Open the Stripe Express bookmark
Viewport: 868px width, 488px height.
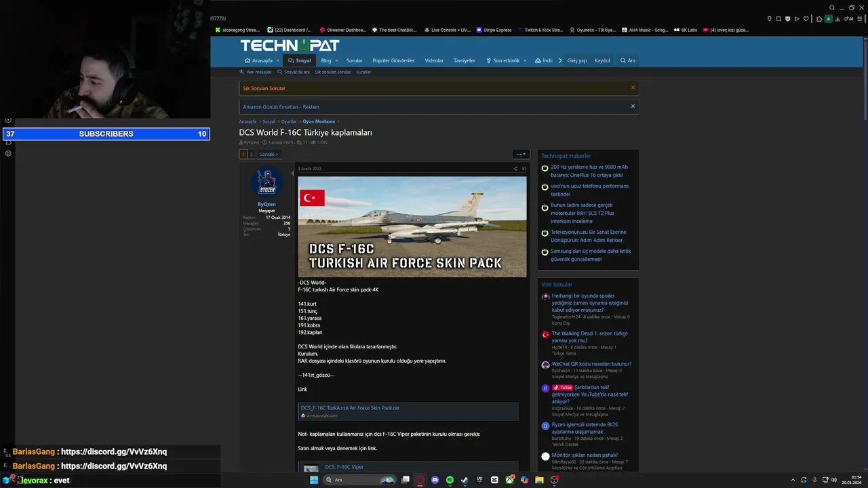coord(494,30)
